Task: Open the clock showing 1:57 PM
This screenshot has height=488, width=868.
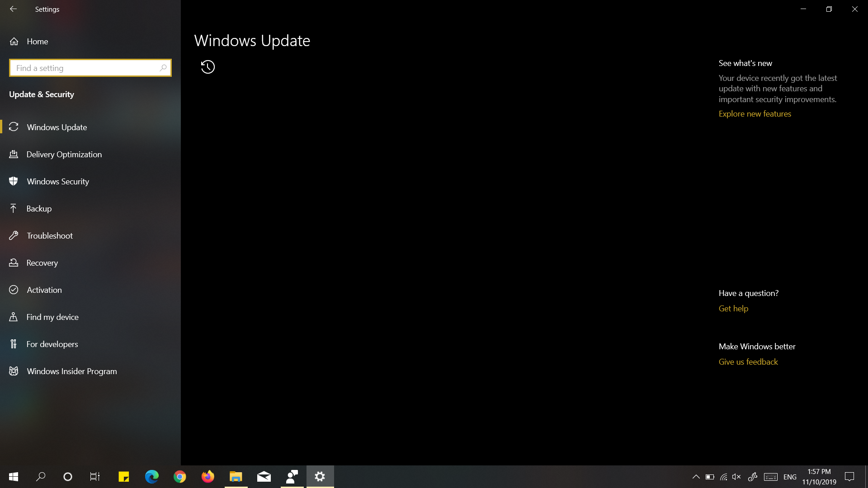Action: pos(819,477)
